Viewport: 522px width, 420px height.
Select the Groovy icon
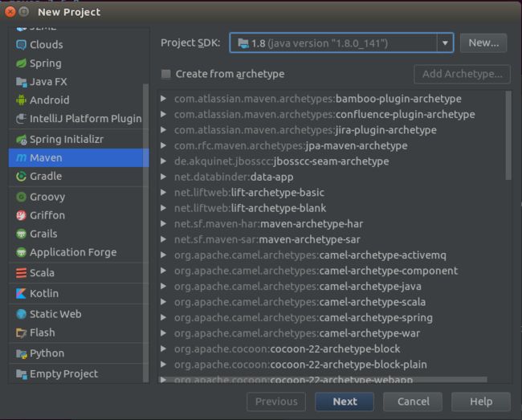[x=21, y=197]
